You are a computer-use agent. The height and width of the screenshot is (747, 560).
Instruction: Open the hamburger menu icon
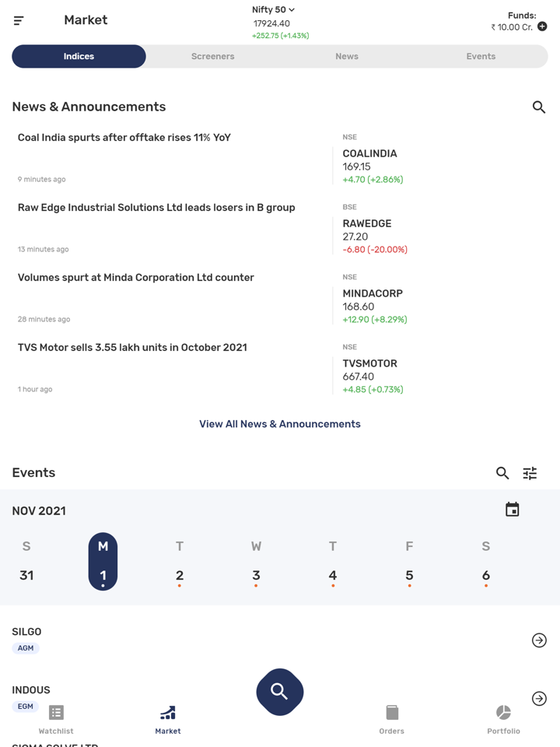tap(19, 20)
